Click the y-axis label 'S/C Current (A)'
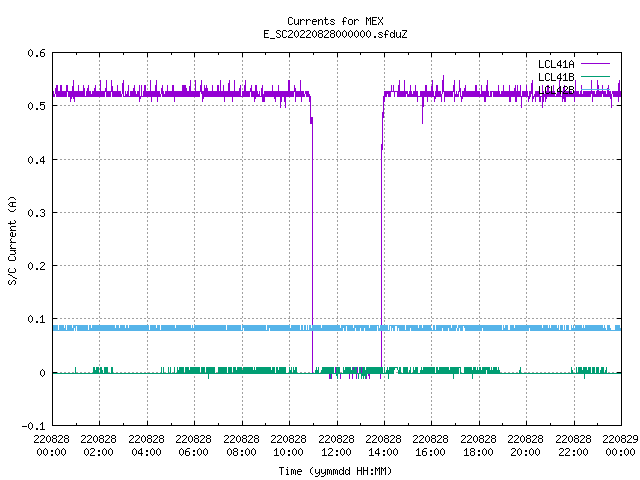The image size is (640, 480). (x=13, y=240)
